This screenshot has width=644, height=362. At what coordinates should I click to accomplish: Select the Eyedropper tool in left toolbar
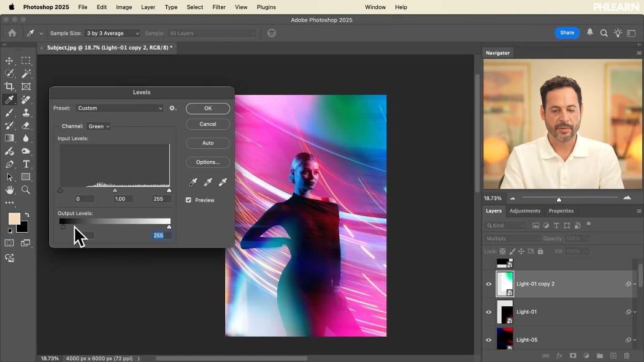(x=9, y=100)
